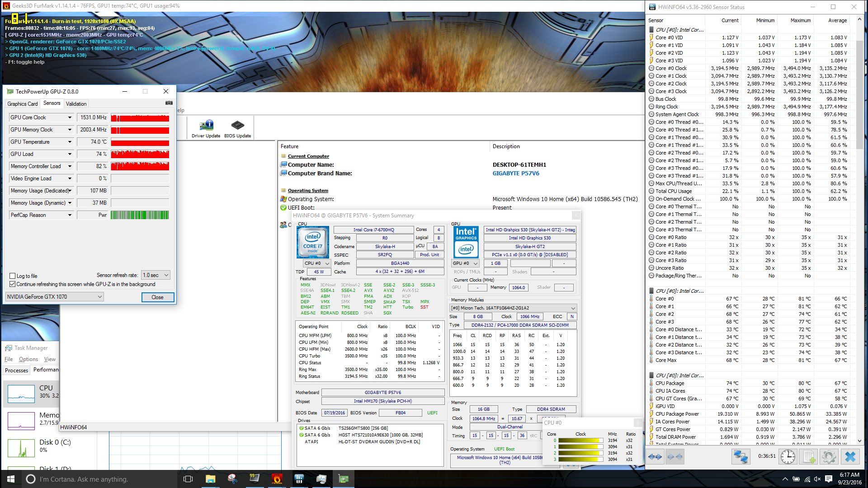
Task: Click the HWiNFO expand-columns arrows icon
Action: (x=655, y=457)
